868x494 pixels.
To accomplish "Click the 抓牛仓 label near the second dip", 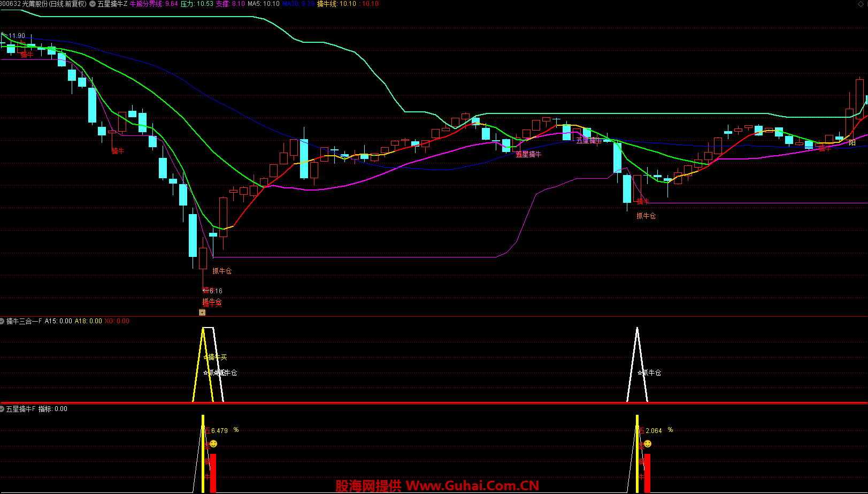I will 646,216.
